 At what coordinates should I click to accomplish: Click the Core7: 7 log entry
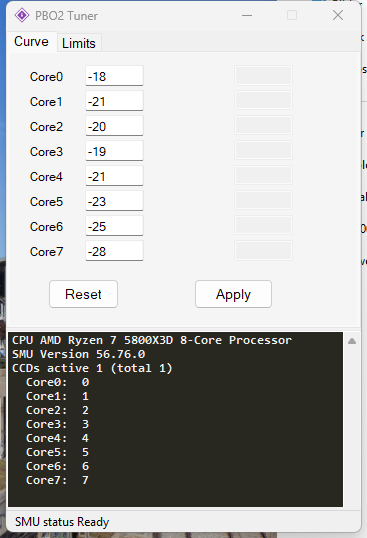point(57,480)
